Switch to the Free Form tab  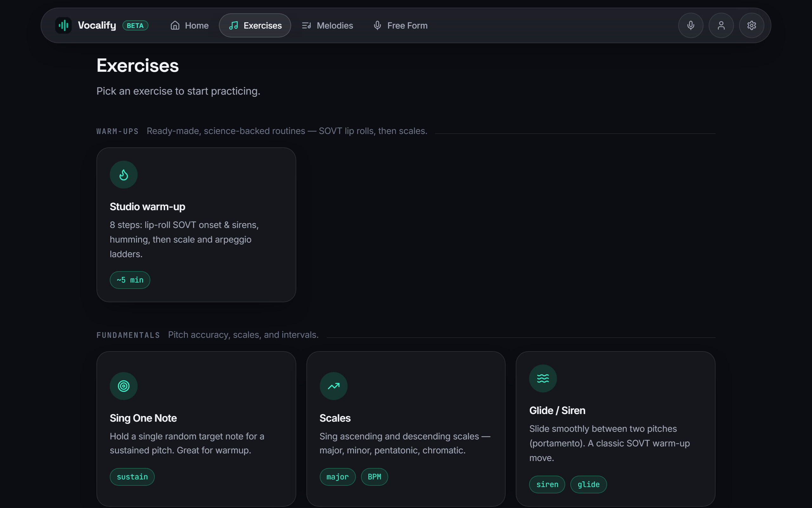point(400,25)
